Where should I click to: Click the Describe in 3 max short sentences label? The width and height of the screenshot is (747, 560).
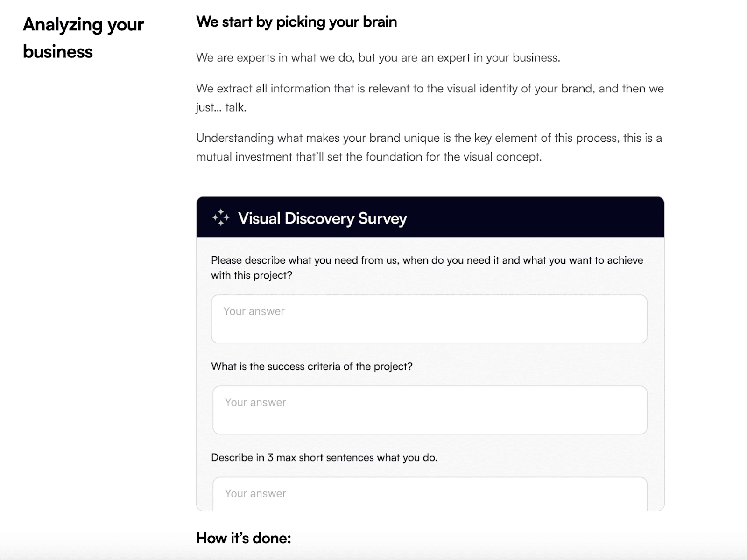click(324, 457)
